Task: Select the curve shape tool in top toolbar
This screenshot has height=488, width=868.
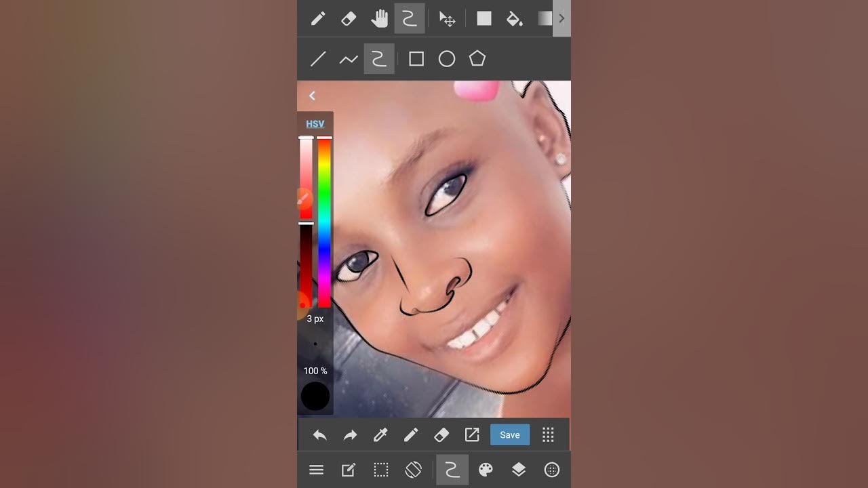Action: pos(410,19)
